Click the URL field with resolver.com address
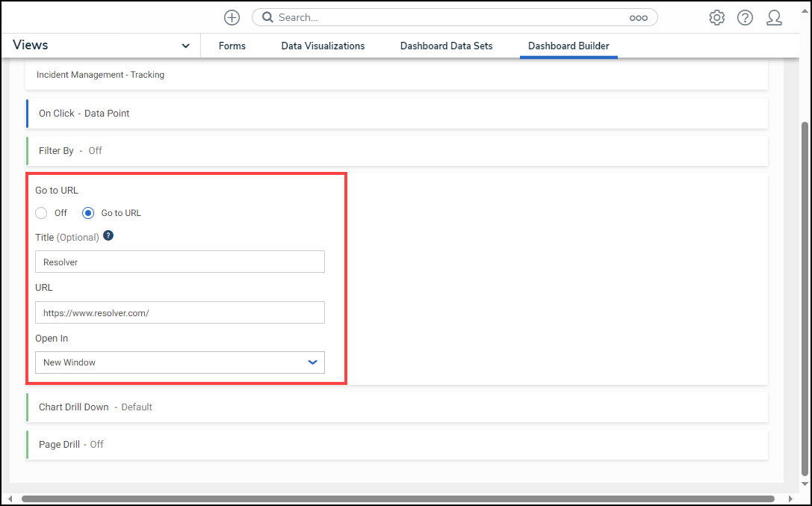The width and height of the screenshot is (812, 506). 180,313
